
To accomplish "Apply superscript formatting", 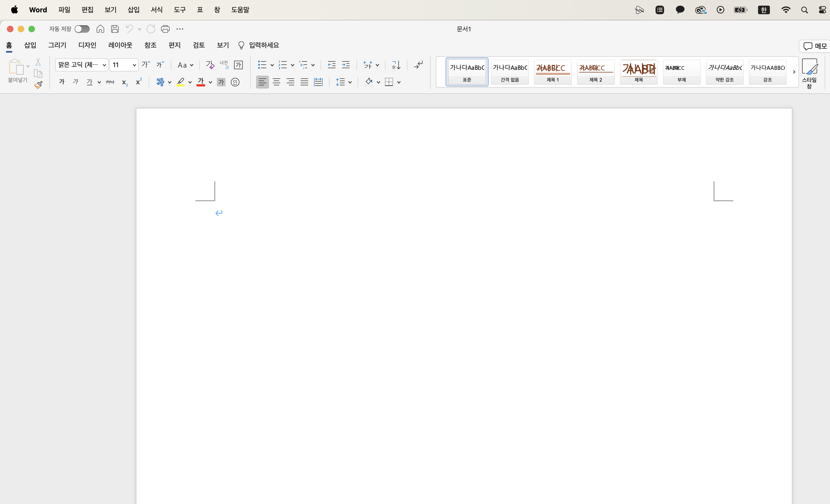I will pyautogui.click(x=139, y=82).
